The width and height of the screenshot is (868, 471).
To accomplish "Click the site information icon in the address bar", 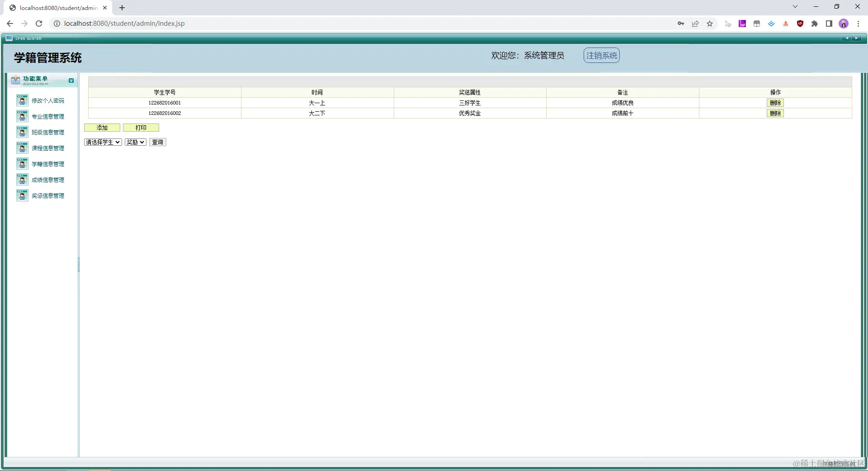I will tap(57, 24).
